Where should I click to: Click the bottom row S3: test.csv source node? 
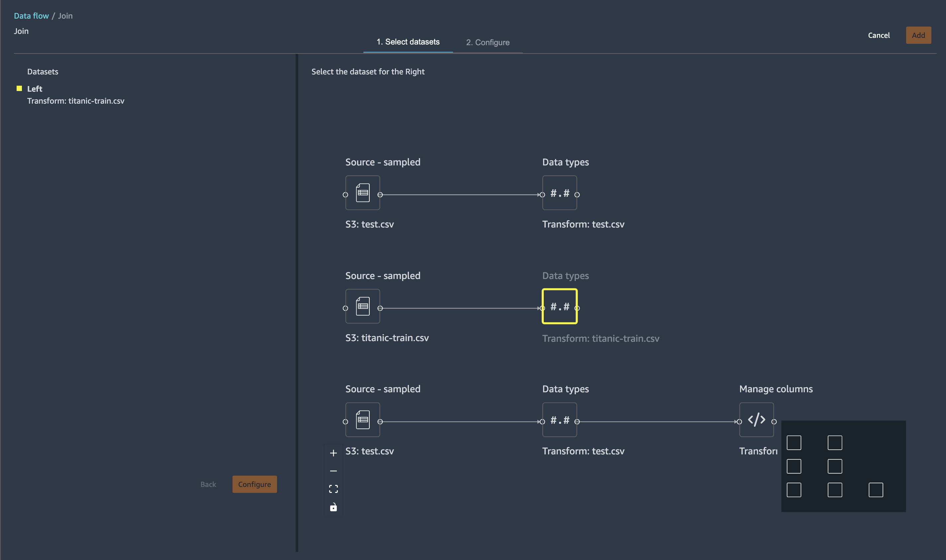[x=362, y=420]
